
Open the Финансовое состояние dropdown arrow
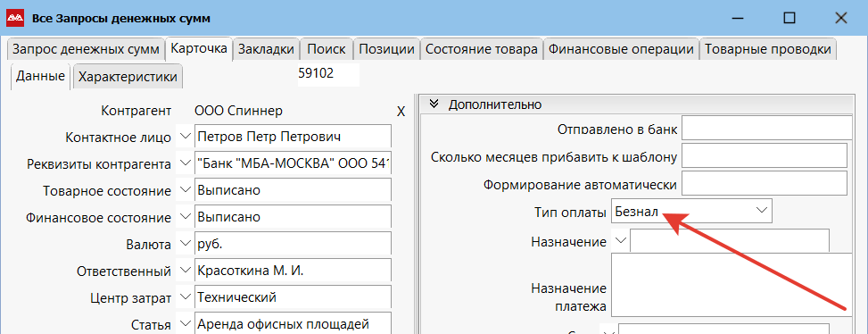coord(185,217)
